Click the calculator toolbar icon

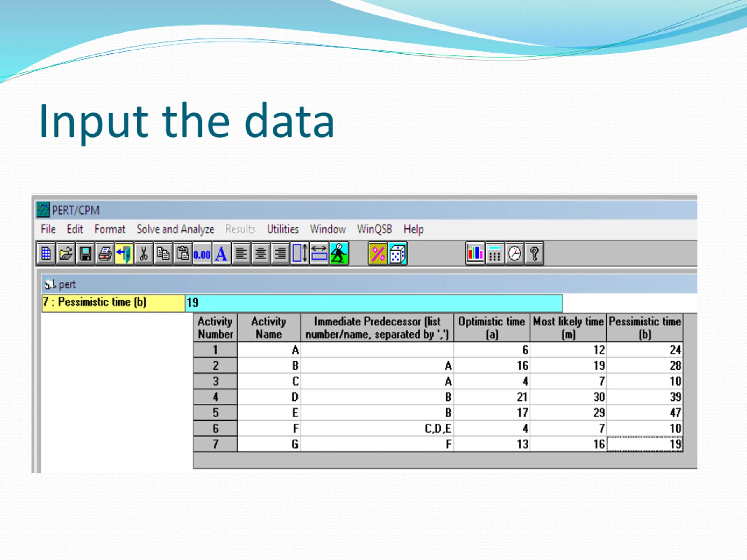click(495, 253)
